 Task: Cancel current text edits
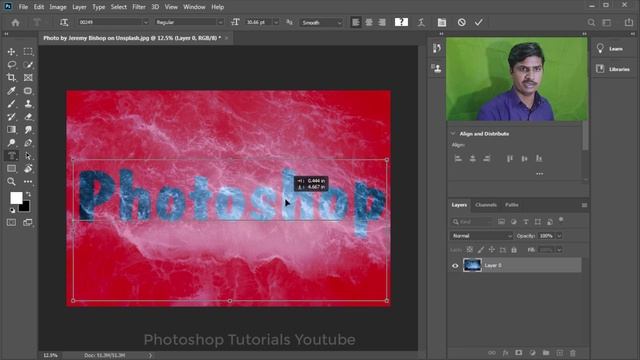click(462, 22)
